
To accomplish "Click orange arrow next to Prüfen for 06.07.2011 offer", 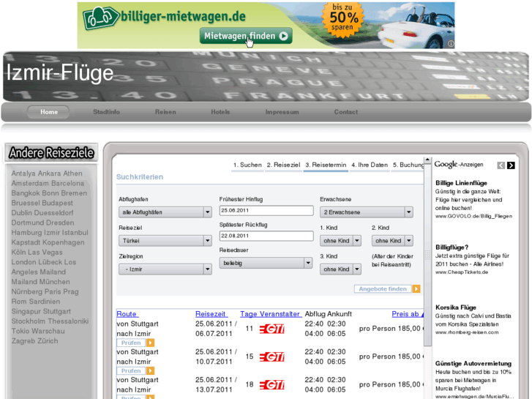I will 150,343.
